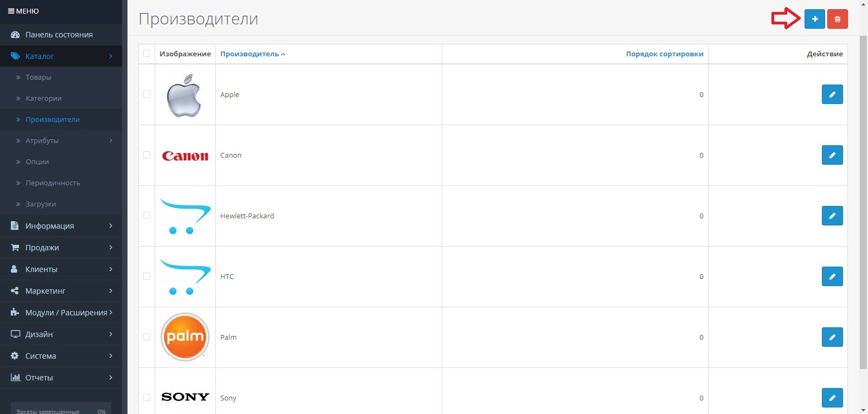868x414 pixels.
Task: Edit the Palm manufacturer entry
Action: click(832, 337)
